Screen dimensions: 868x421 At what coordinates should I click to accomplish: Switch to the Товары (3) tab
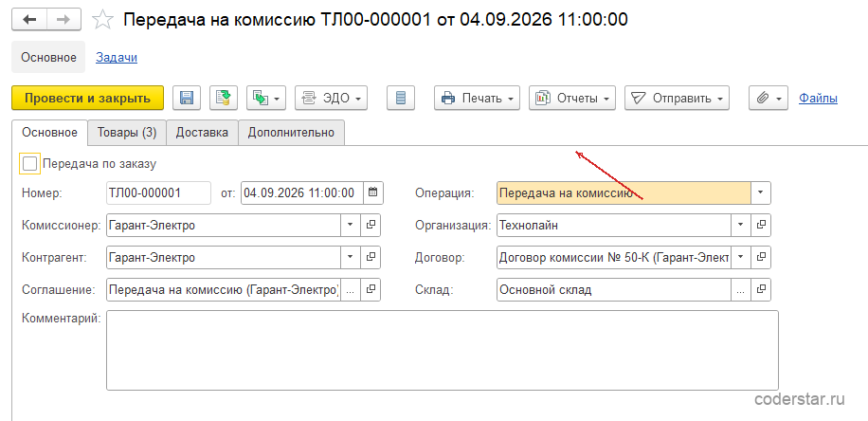tap(127, 133)
